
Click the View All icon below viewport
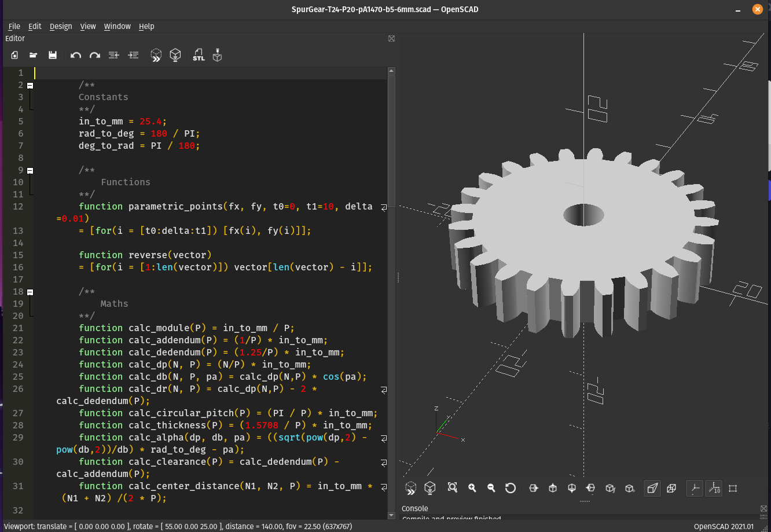coord(453,488)
